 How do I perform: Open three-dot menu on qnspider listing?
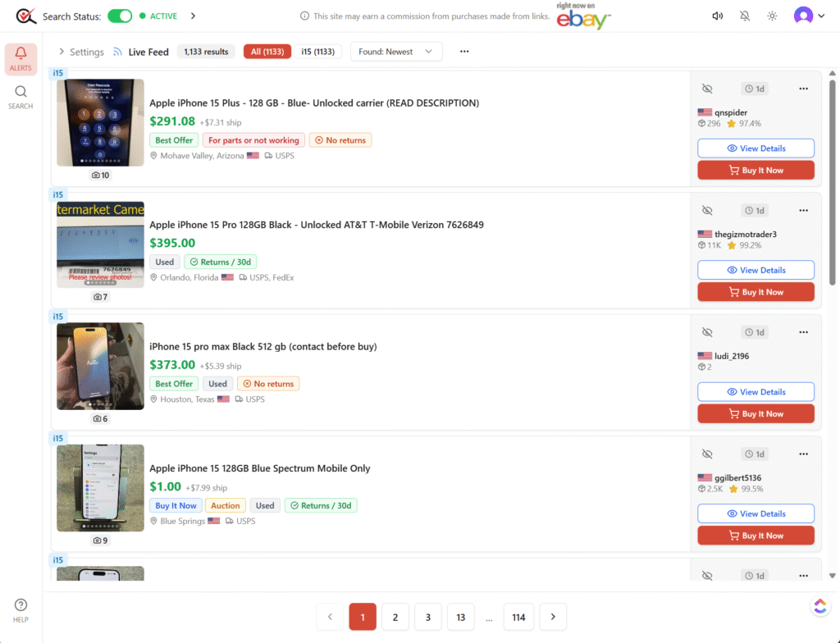(803, 89)
